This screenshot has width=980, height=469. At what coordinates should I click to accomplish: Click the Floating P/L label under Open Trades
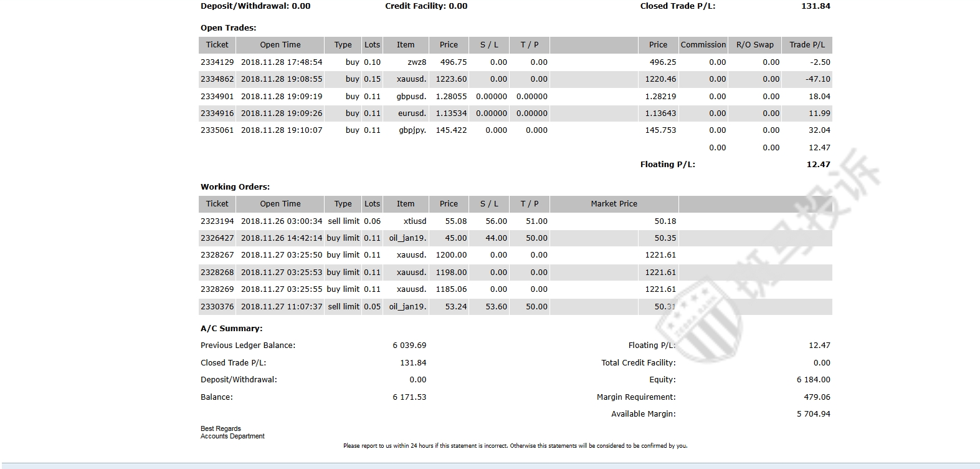[x=667, y=165]
